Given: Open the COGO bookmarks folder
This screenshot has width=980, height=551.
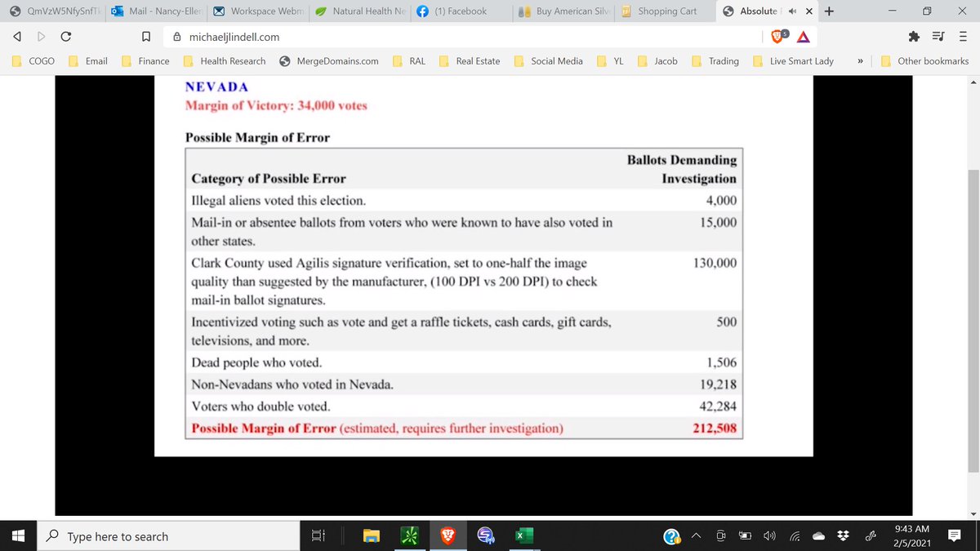Looking at the screenshot, I should click(33, 61).
